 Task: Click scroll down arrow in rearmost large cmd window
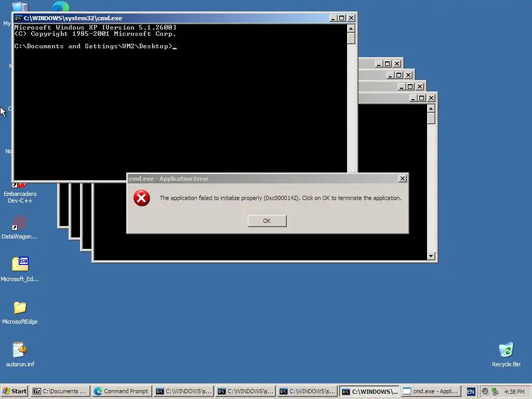pyautogui.click(x=431, y=256)
